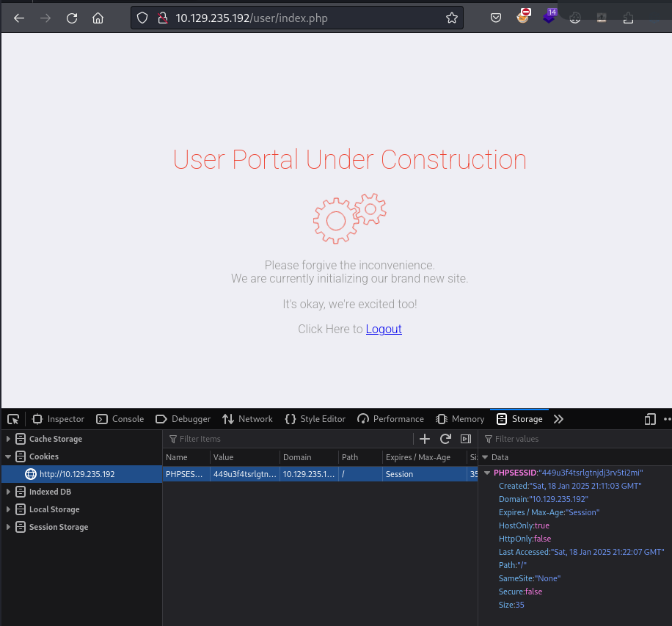672x626 pixels.
Task: Sort cookies by Expires / Max-Age column
Action: click(418, 457)
